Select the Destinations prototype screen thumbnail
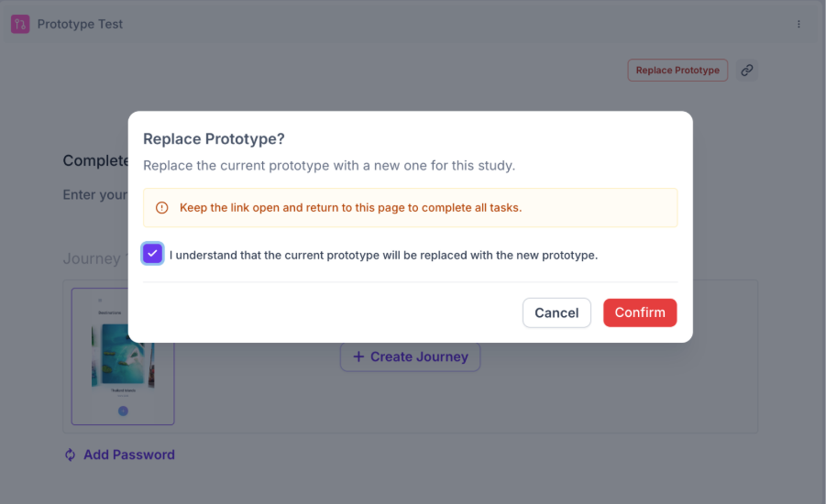The height and width of the screenshot is (504, 826). point(123,356)
